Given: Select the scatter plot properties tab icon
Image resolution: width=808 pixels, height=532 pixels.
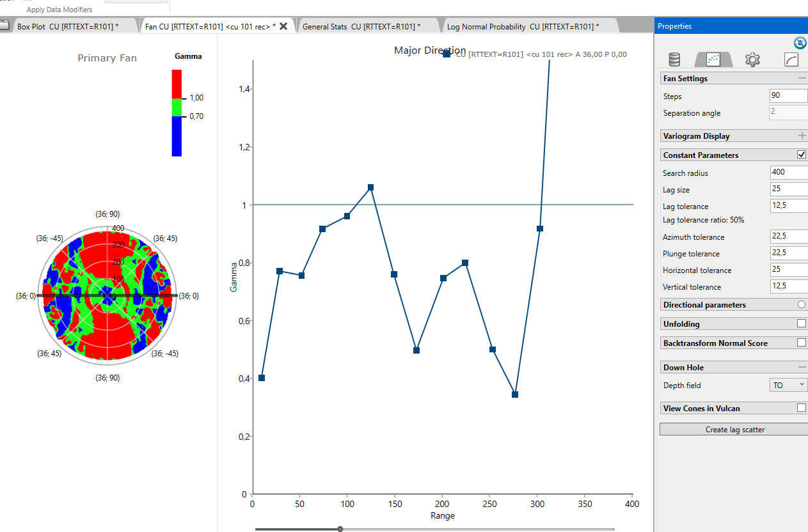Looking at the screenshot, I should pos(713,59).
